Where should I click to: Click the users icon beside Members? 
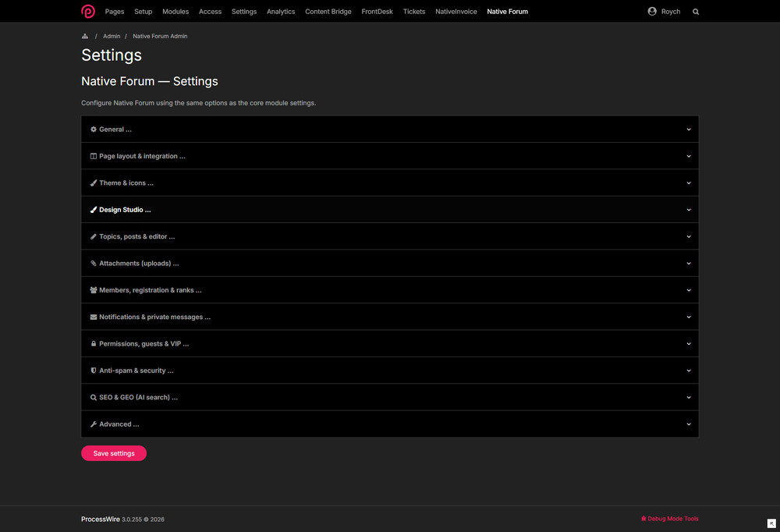point(94,290)
